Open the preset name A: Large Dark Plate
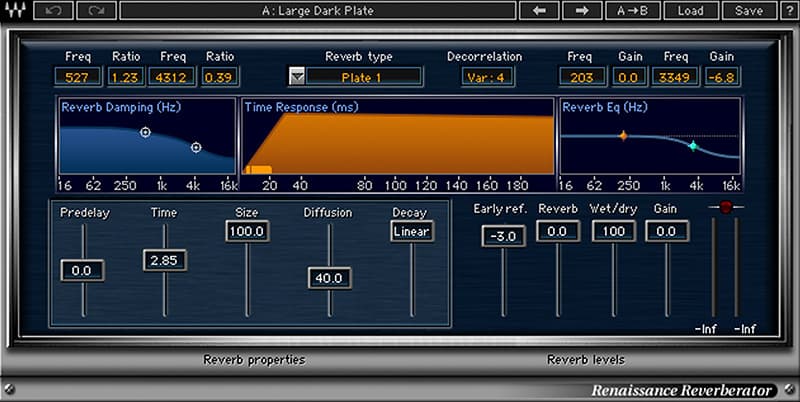This screenshot has height=402, width=800. click(x=318, y=11)
